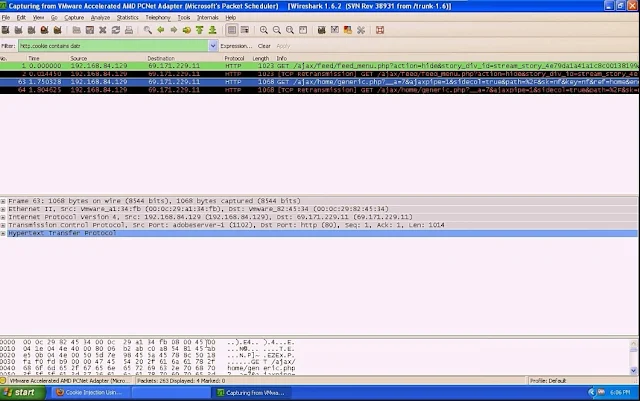Select packet 64 retransmission row
This screenshot has width=640, height=401.
[x=320, y=90]
